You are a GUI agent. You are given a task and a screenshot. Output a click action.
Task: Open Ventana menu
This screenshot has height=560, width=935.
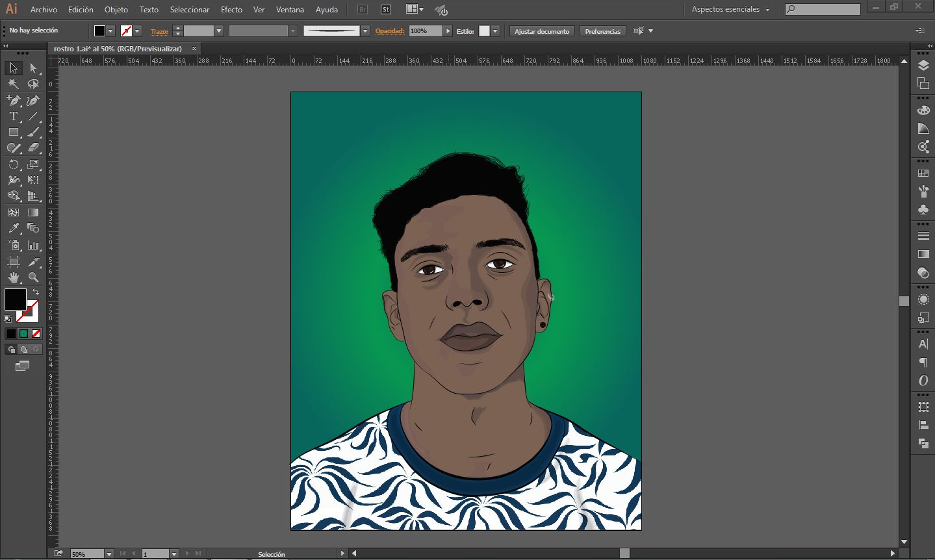pyautogui.click(x=290, y=10)
